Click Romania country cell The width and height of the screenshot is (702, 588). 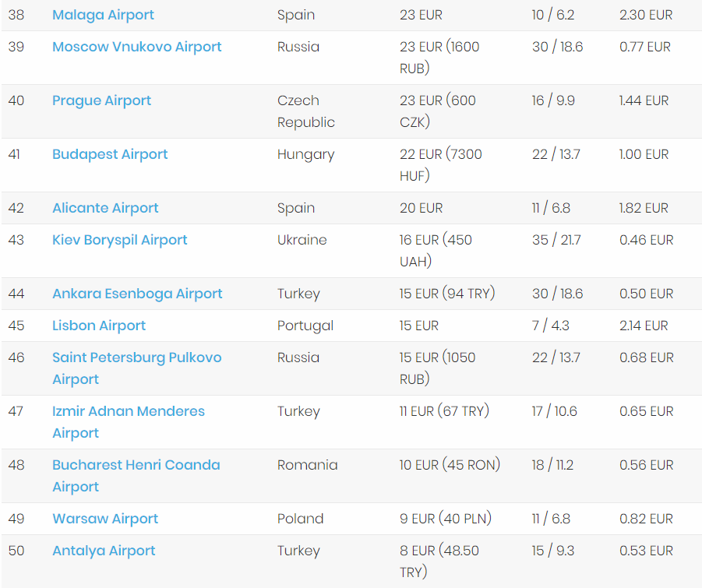pyautogui.click(x=307, y=465)
